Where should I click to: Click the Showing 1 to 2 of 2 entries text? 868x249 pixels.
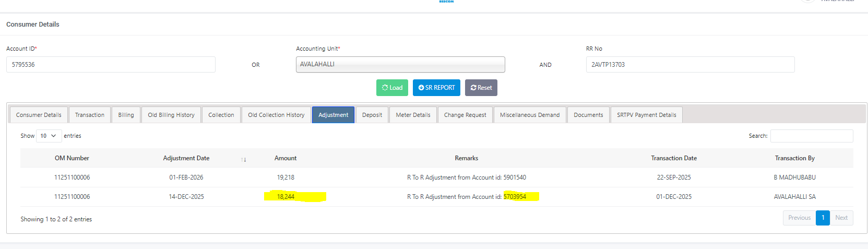56,219
